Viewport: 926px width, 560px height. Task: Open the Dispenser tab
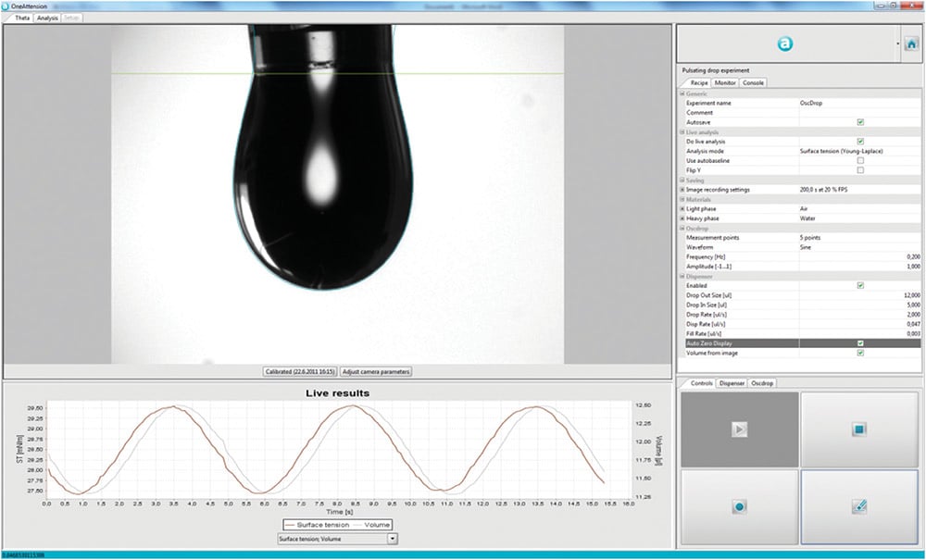click(732, 382)
